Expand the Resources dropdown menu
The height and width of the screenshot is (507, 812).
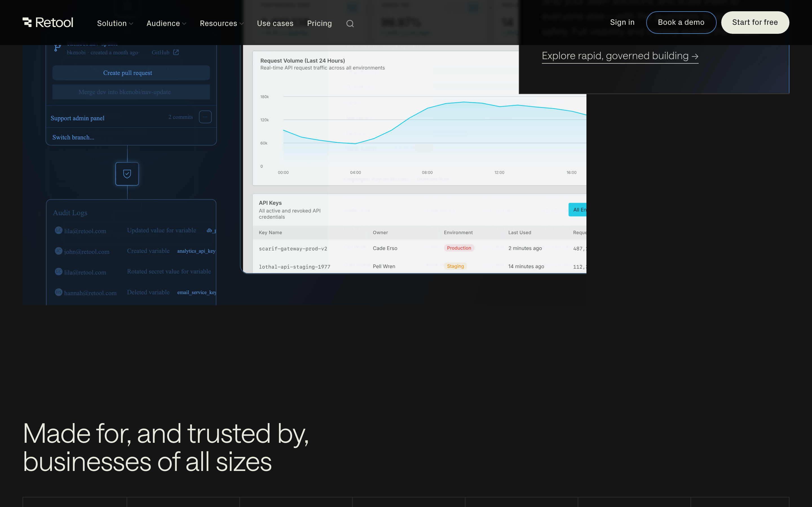click(x=222, y=23)
